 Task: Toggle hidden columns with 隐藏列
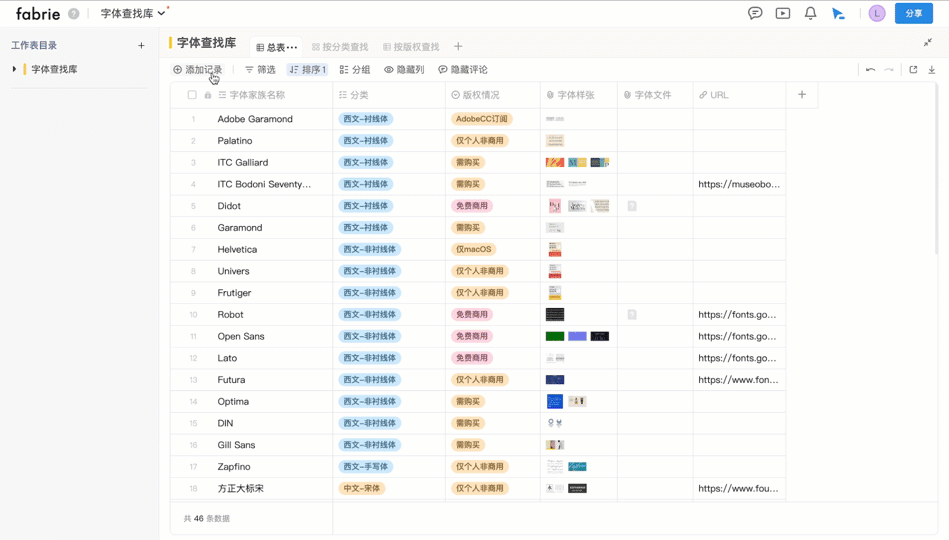click(404, 70)
